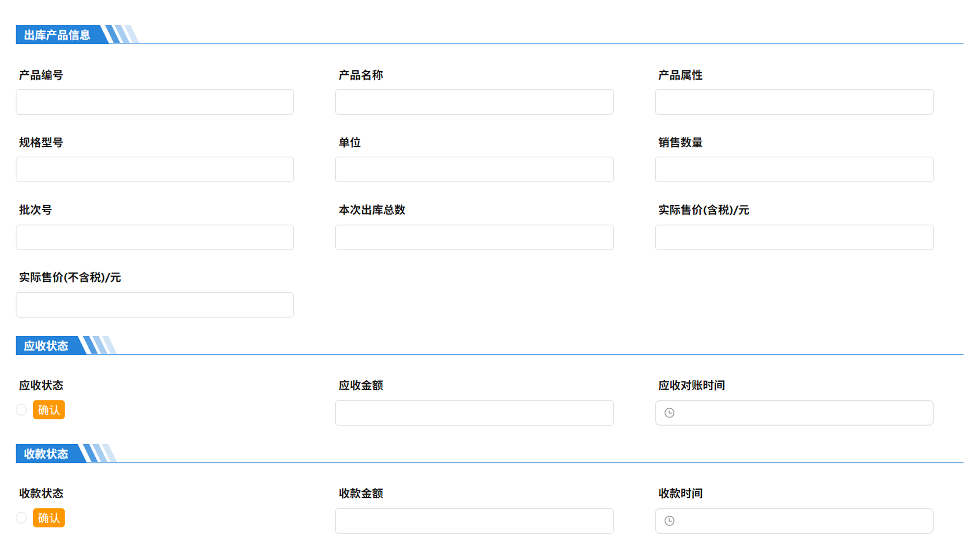
Task: Click the clock icon in 应收对账时间
Action: (669, 412)
